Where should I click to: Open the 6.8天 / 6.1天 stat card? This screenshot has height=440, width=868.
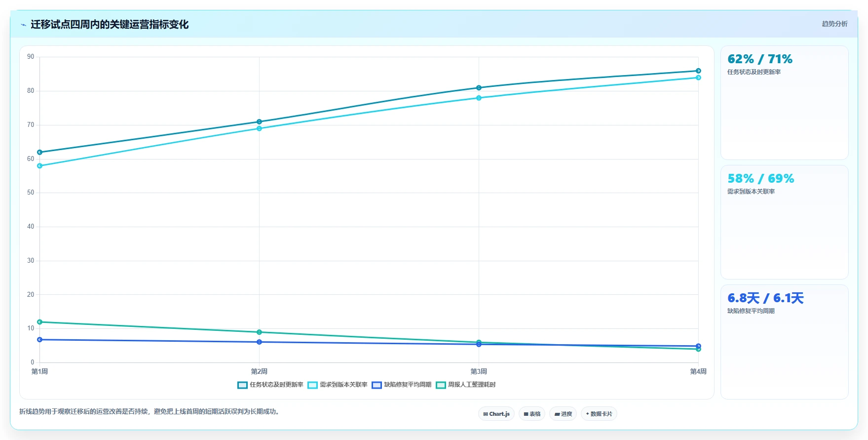pyautogui.click(x=785, y=342)
